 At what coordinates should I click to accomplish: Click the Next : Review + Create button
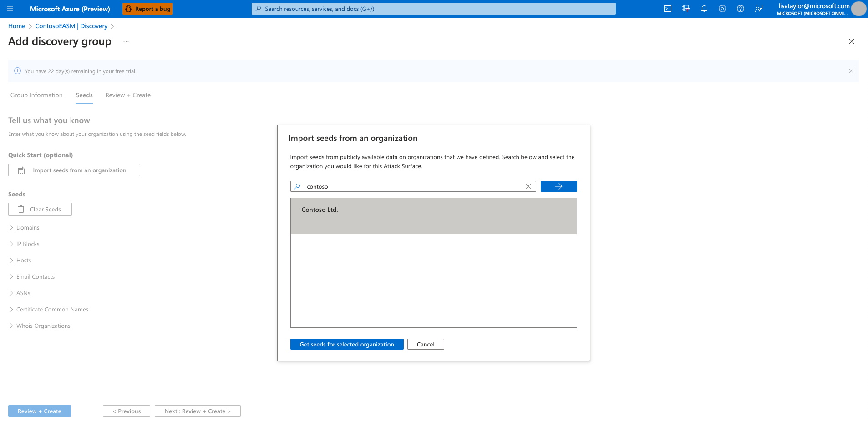tap(197, 411)
